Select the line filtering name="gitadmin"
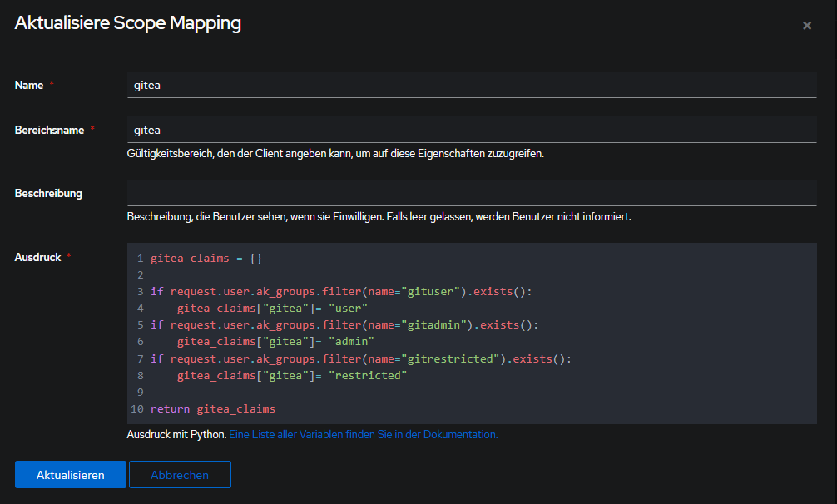 344,325
